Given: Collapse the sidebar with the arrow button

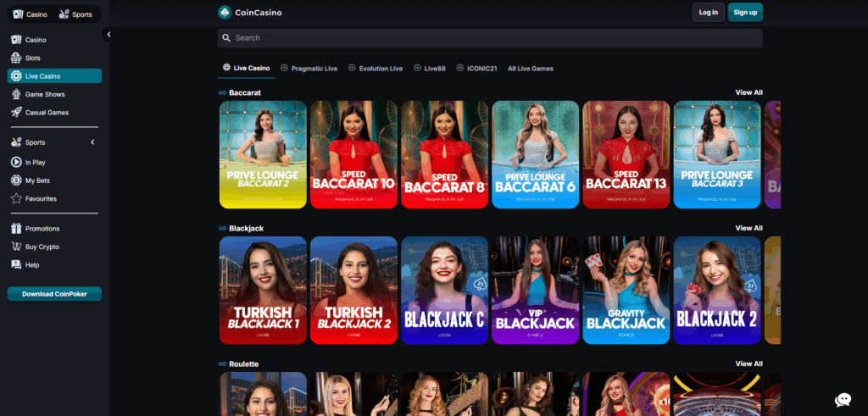Looking at the screenshot, I should click(x=108, y=34).
